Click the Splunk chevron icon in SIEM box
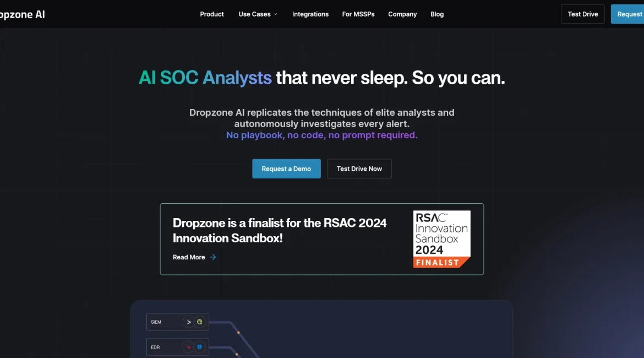The image size is (644, 358). [188, 322]
